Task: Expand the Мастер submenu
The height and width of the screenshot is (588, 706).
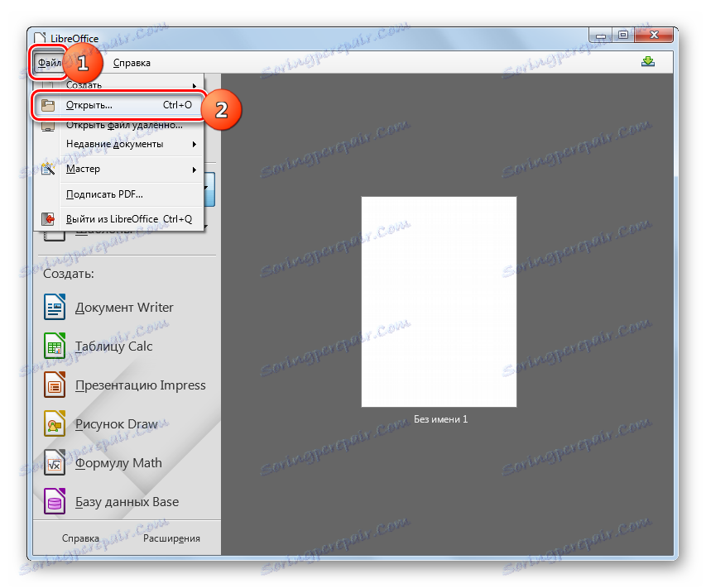Action: tap(119, 170)
